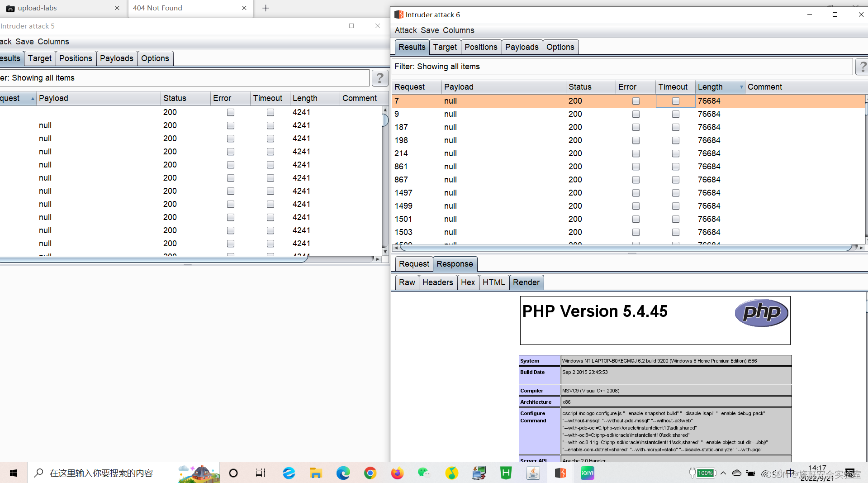Open the green H app icon on taskbar

tap(506, 473)
